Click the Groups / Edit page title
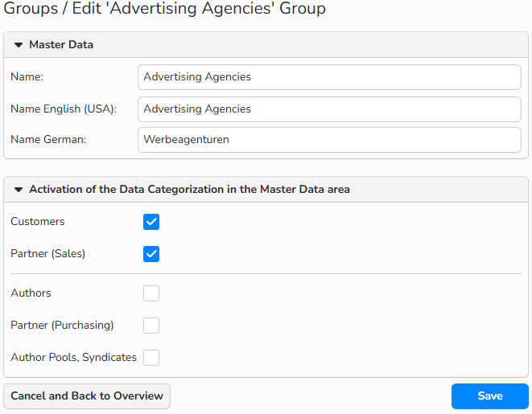Image resolution: width=532 pixels, height=414 pixels. [164, 8]
